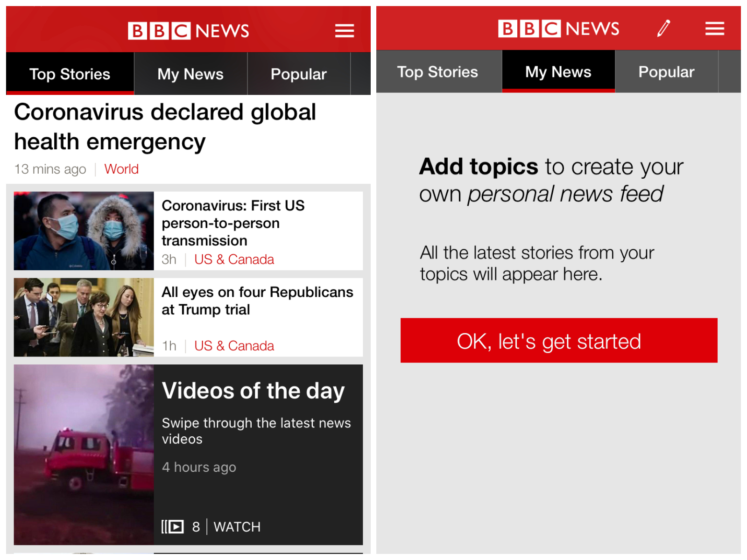The width and height of the screenshot is (747, 560).
Task: Go to Top Stories tab on right screen
Action: click(437, 72)
